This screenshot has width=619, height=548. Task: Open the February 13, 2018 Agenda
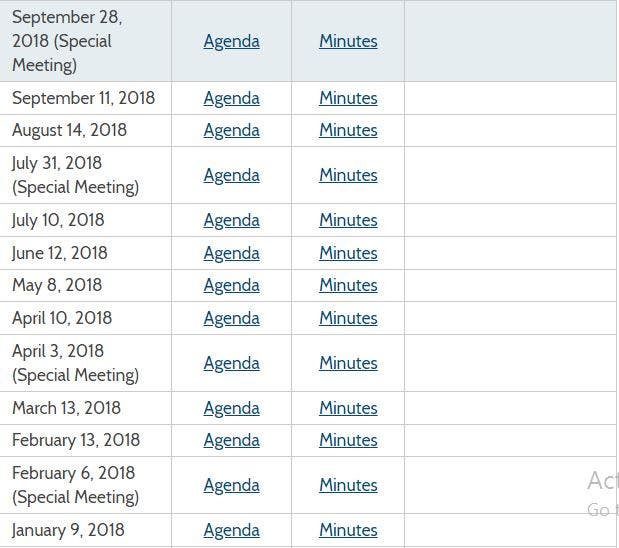click(x=231, y=440)
